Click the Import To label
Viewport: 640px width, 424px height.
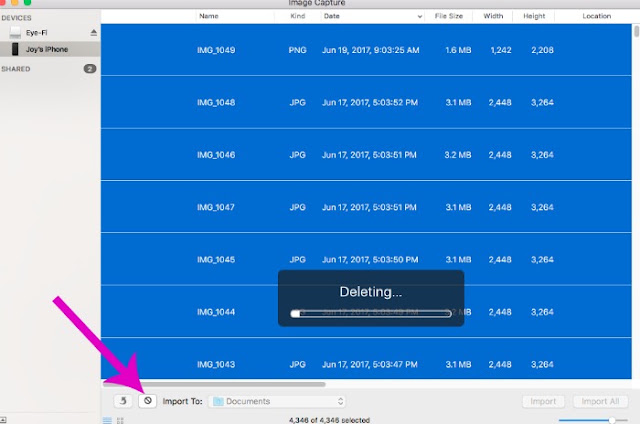click(182, 401)
